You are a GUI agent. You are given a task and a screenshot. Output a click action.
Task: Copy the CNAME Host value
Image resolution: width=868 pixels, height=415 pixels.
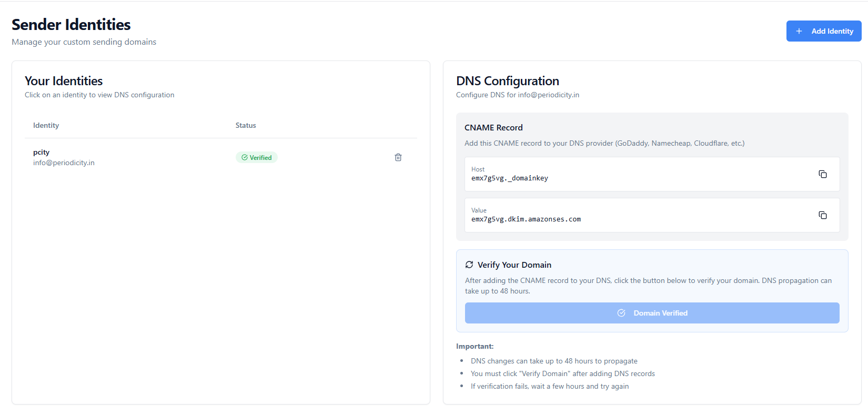click(823, 174)
